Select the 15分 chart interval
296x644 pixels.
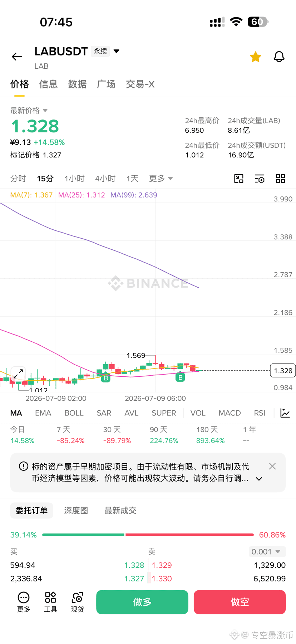coord(45,179)
